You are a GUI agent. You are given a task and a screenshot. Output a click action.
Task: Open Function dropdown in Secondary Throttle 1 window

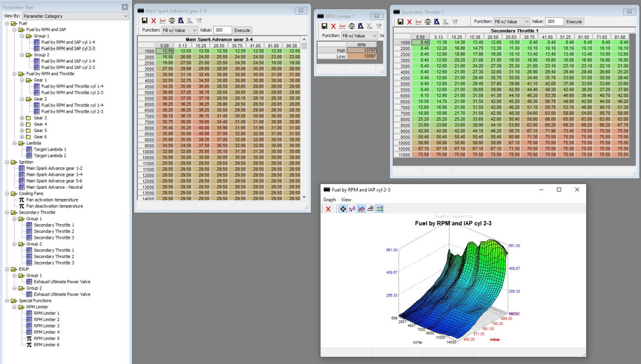[511, 22]
